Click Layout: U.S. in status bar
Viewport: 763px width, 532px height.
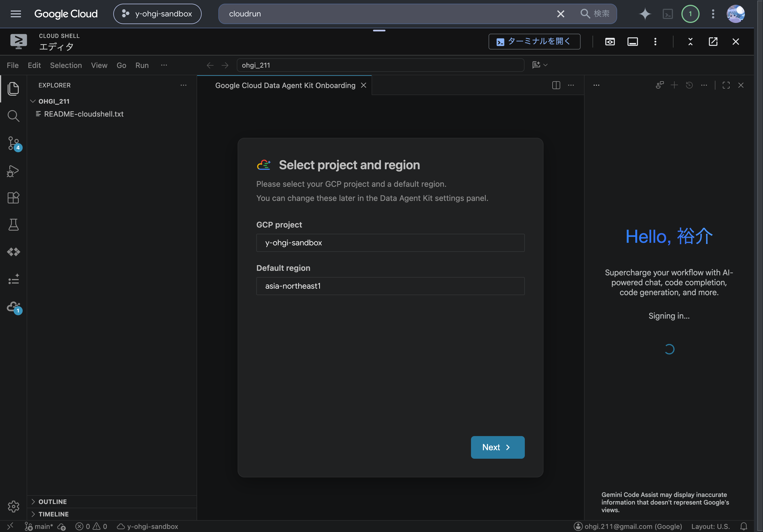click(711, 526)
